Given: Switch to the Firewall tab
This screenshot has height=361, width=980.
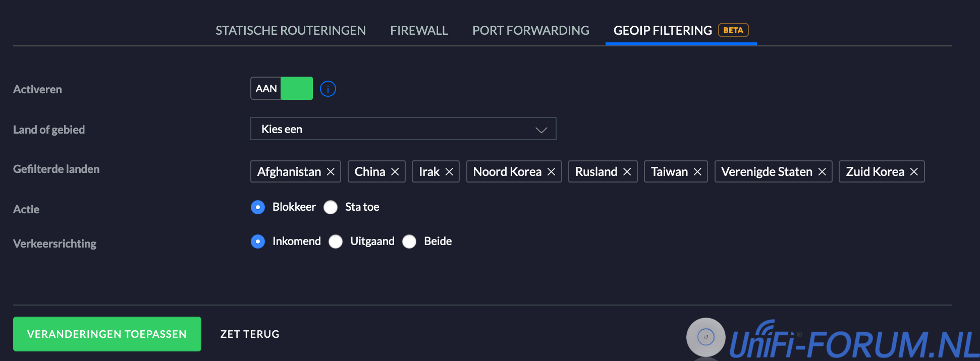Looking at the screenshot, I should (419, 30).
